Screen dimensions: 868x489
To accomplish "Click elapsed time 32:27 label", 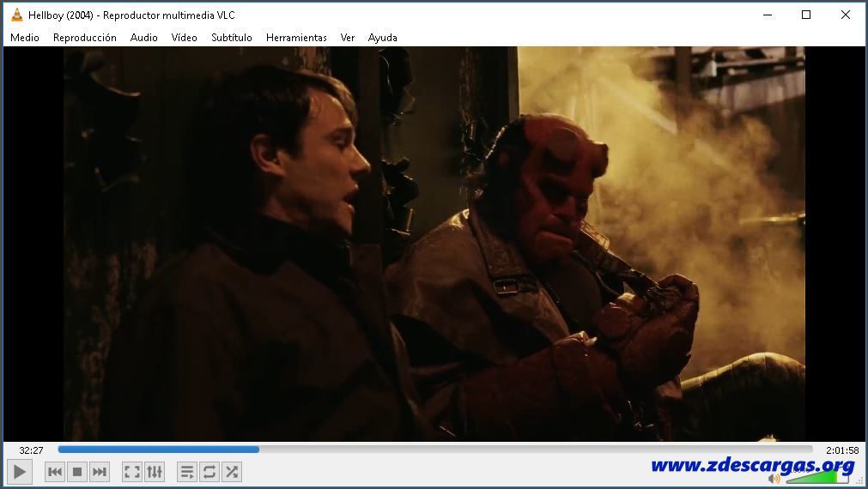I will (x=31, y=450).
